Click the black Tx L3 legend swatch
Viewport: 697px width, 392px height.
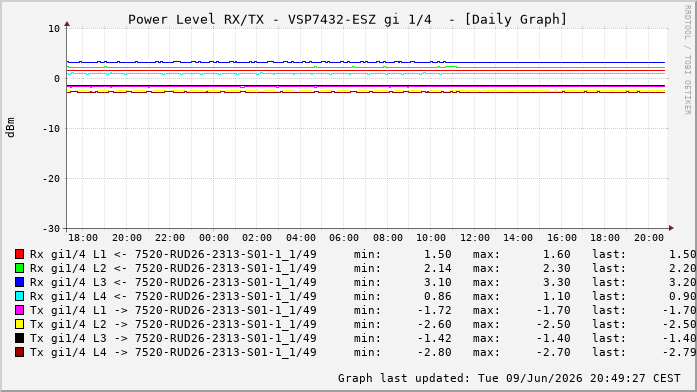pyautogui.click(x=19, y=338)
